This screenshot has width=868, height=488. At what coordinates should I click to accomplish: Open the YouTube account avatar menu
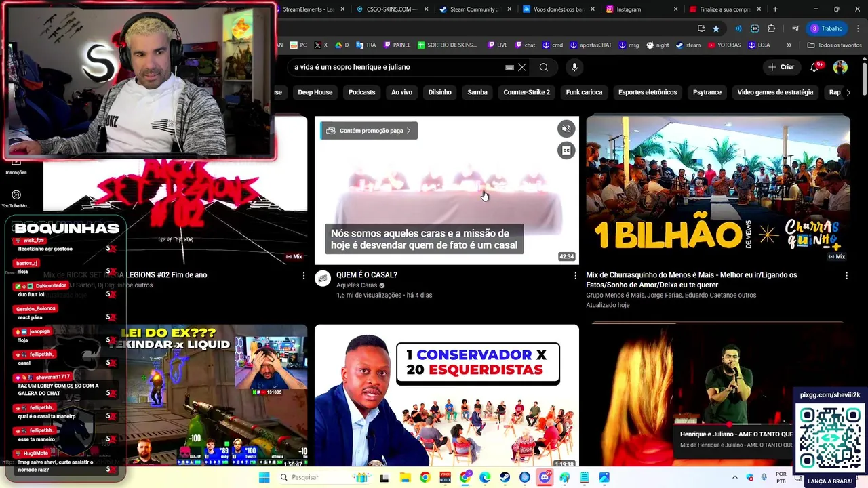pos(840,67)
